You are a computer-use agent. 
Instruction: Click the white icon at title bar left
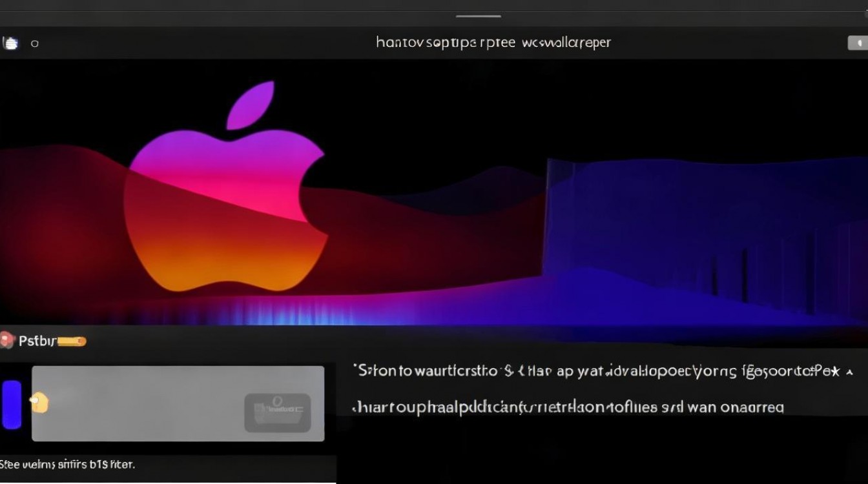(10, 43)
